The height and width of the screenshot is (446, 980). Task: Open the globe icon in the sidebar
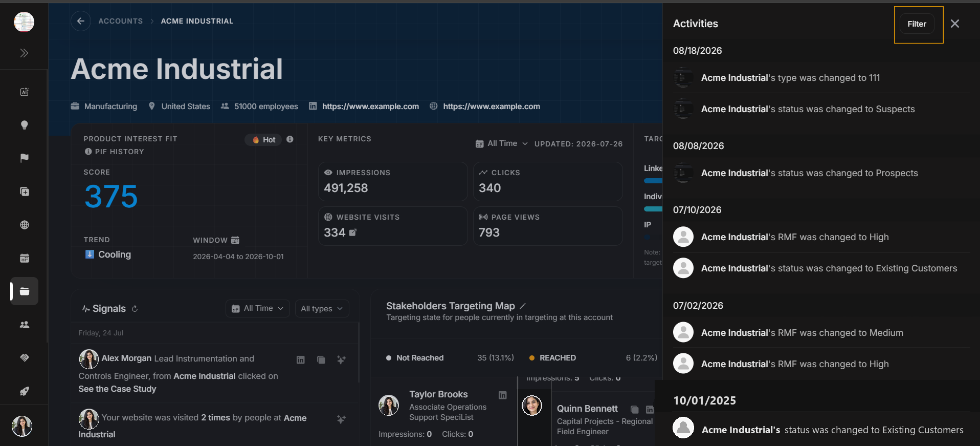point(24,225)
